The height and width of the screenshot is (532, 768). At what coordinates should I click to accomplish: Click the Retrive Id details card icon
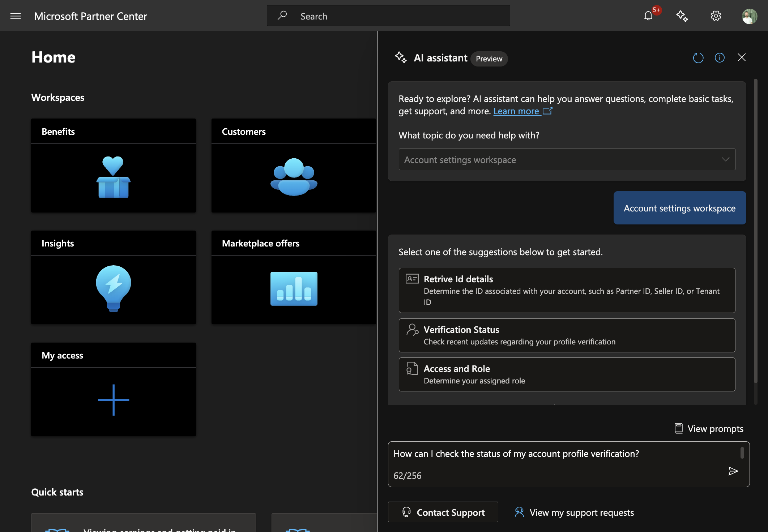tap(412, 279)
